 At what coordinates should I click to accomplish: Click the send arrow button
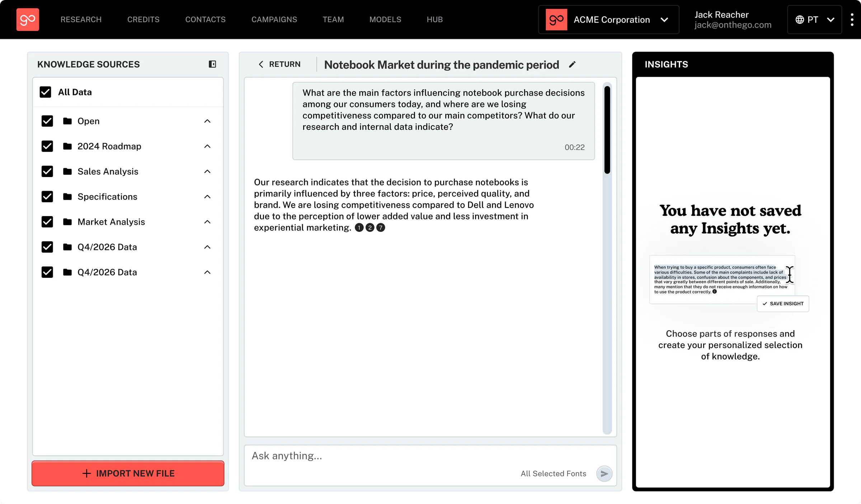click(x=604, y=474)
